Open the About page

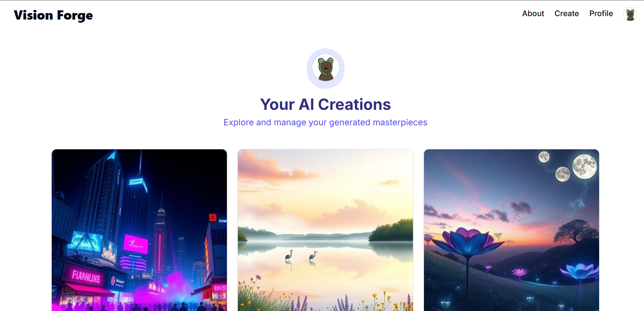pyautogui.click(x=533, y=13)
